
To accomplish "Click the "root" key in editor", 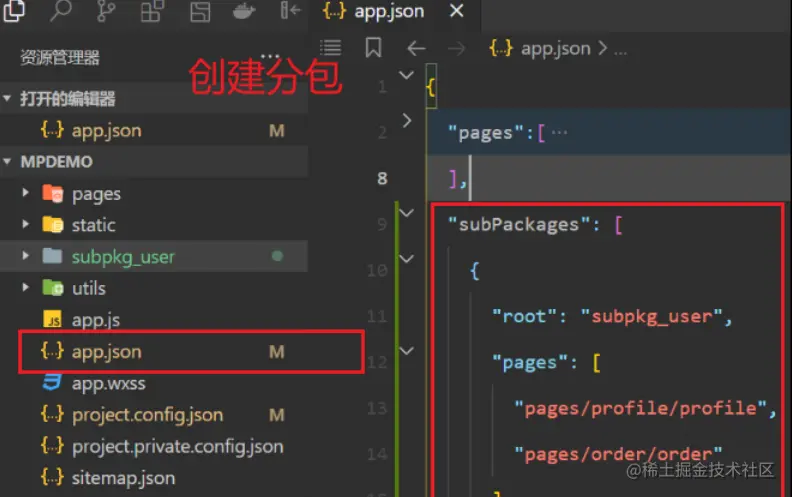I will click(x=524, y=317).
